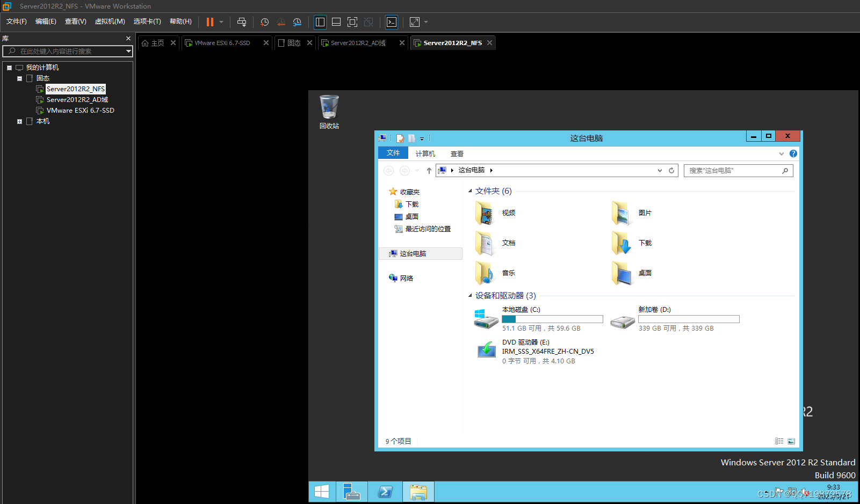Screen dimensions: 860x504
Task: Collapse the 文件夹 (6) group
Action: tap(470, 191)
